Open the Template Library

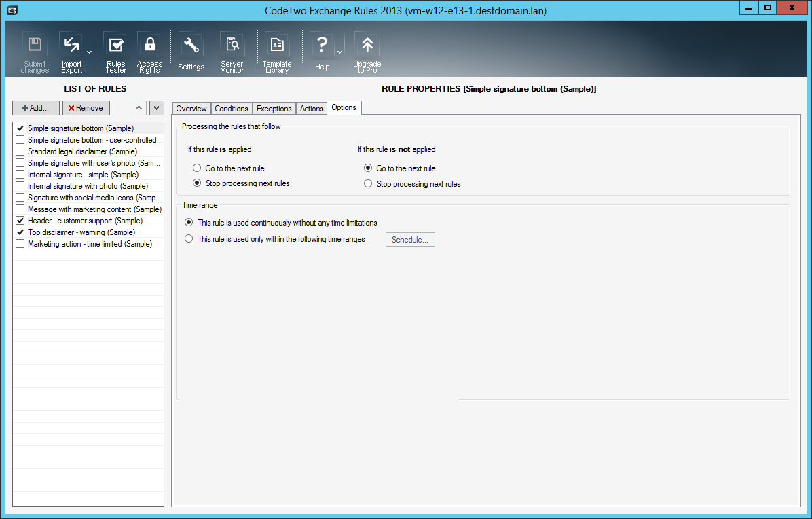pos(277,52)
